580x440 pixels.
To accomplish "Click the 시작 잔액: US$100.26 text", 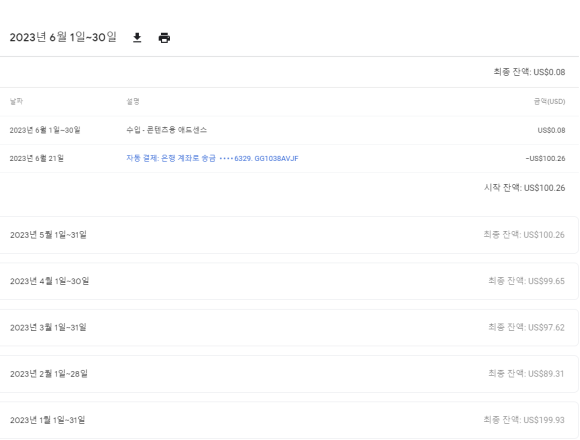I will pyautogui.click(x=525, y=188).
